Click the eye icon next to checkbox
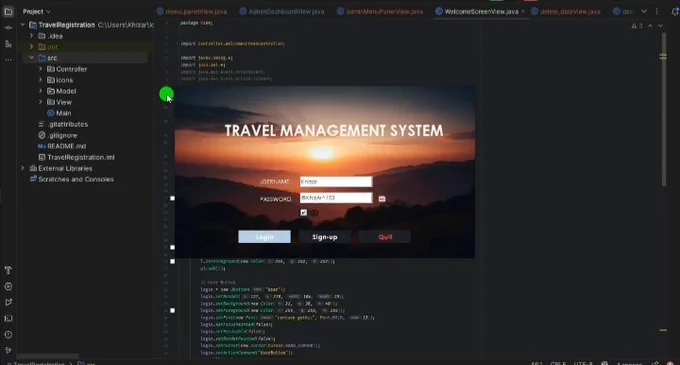680x365 pixels. click(x=314, y=213)
